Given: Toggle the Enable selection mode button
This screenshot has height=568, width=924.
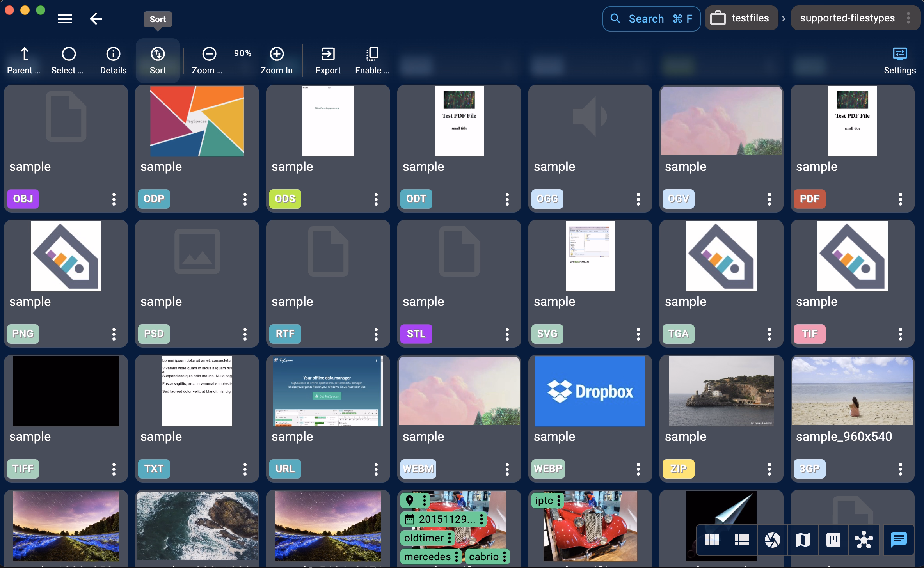Looking at the screenshot, I should click(372, 61).
